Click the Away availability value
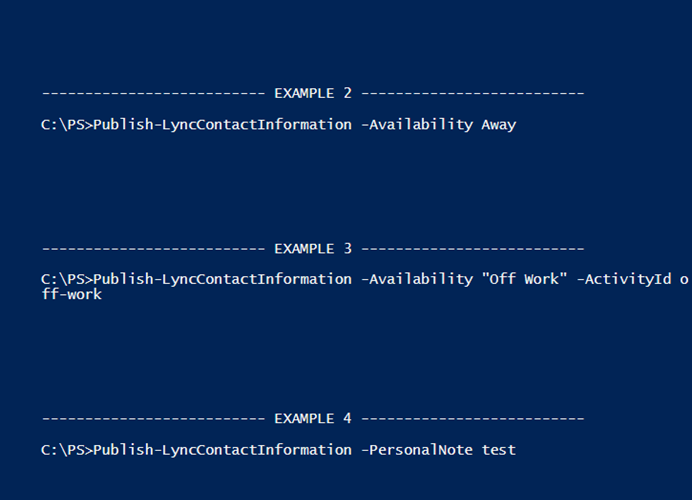 498,125
